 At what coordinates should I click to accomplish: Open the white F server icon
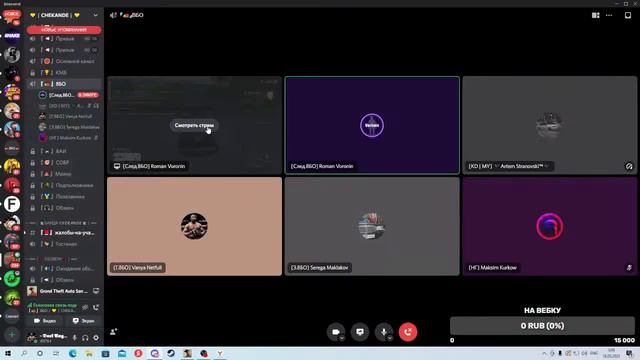(x=12, y=204)
